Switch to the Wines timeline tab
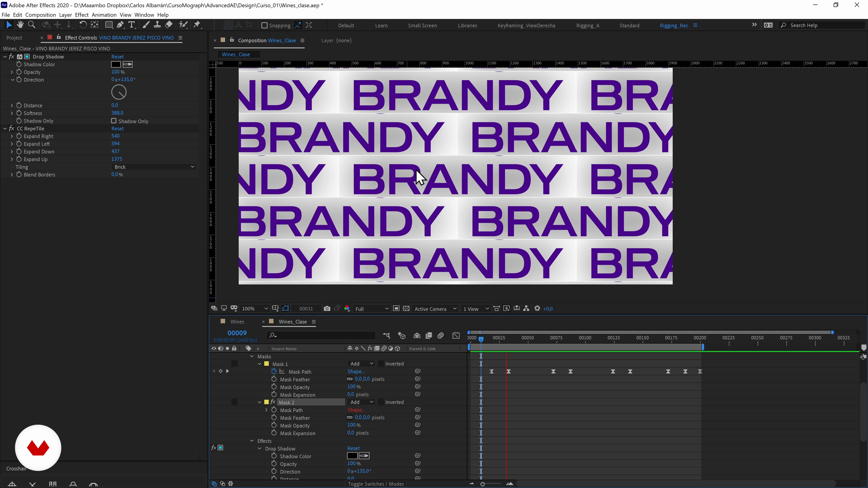The height and width of the screenshot is (488, 868). click(237, 322)
